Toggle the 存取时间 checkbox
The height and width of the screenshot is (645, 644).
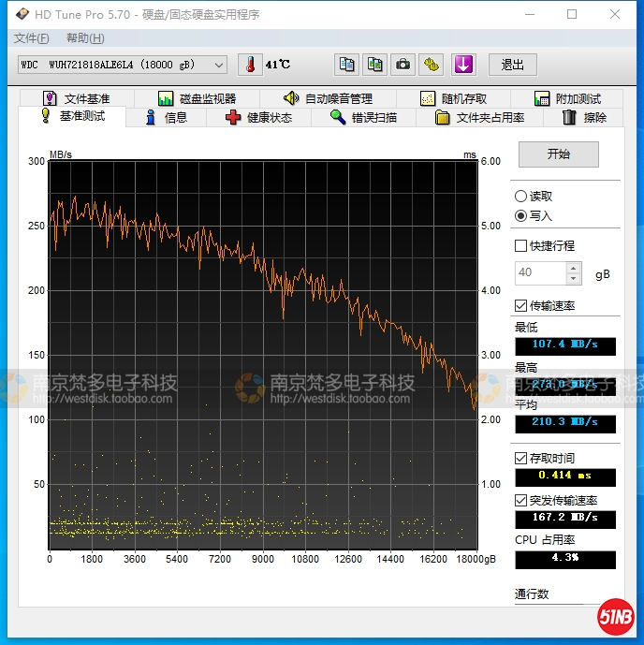click(521, 458)
